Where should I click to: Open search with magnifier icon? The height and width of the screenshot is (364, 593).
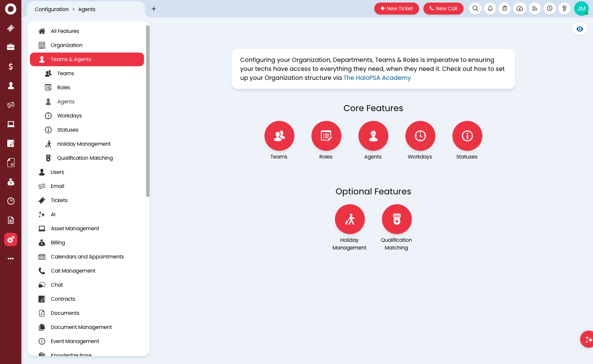475,9
